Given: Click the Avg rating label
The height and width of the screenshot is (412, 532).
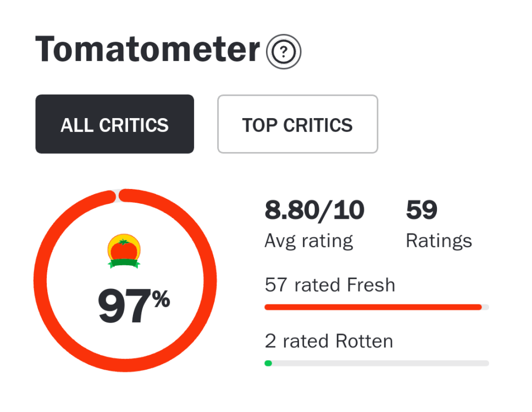Looking at the screenshot, I should click(308, 241).
